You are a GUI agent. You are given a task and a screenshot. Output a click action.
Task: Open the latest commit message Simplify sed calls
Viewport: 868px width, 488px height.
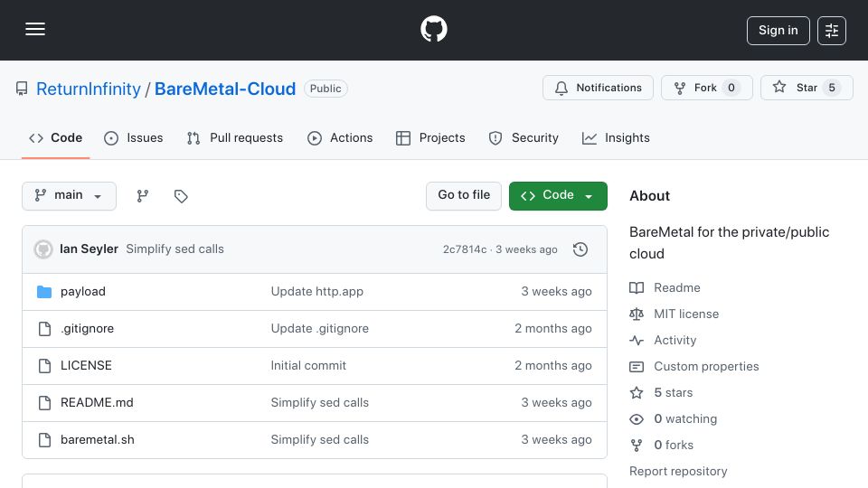(x=175, y=249)
